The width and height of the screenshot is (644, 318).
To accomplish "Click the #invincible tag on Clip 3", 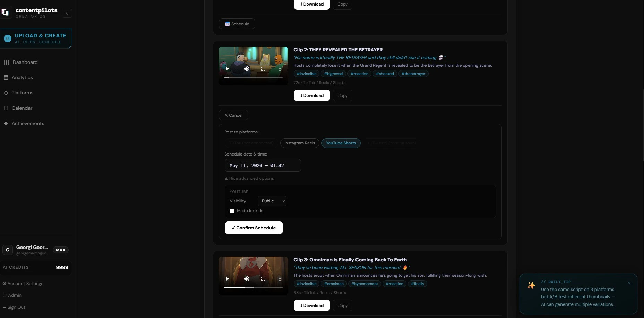I will point(307,284).
